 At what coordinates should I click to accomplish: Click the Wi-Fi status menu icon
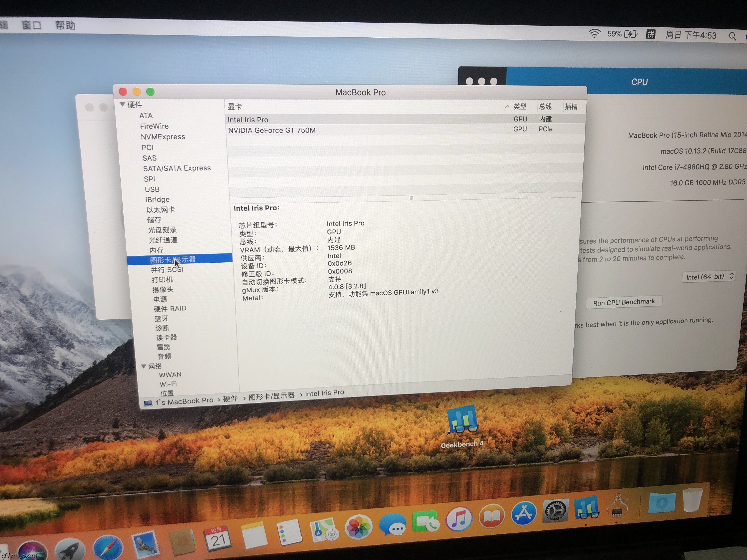tap(594, 34)
